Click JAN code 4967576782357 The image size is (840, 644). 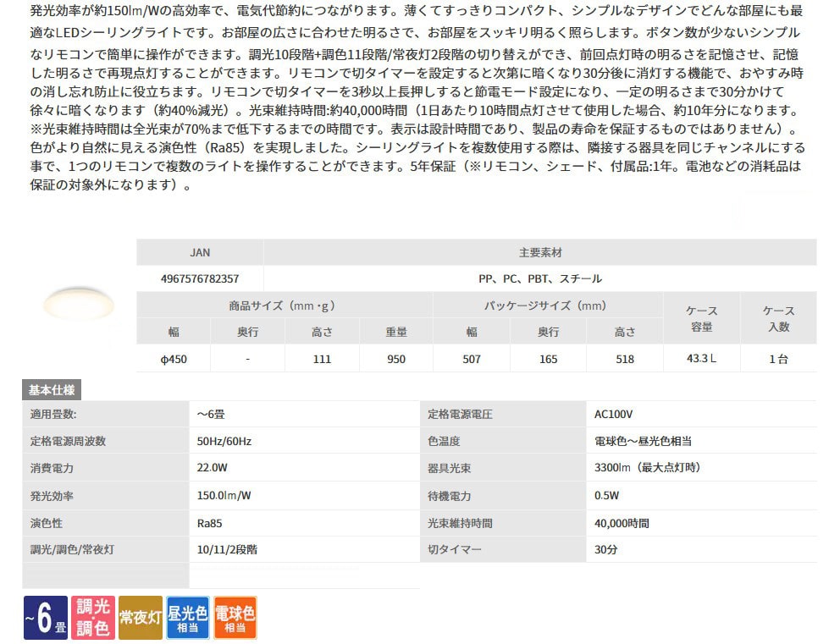200,278
